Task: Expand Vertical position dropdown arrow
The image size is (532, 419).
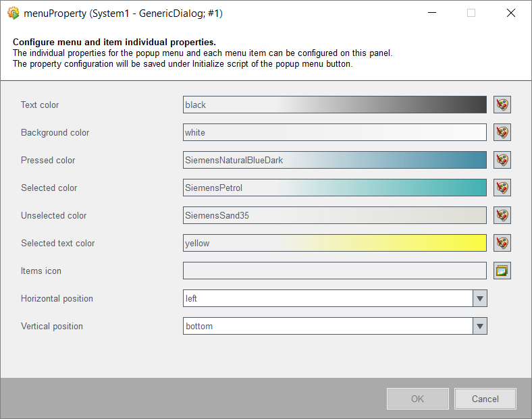Action: 479,326
